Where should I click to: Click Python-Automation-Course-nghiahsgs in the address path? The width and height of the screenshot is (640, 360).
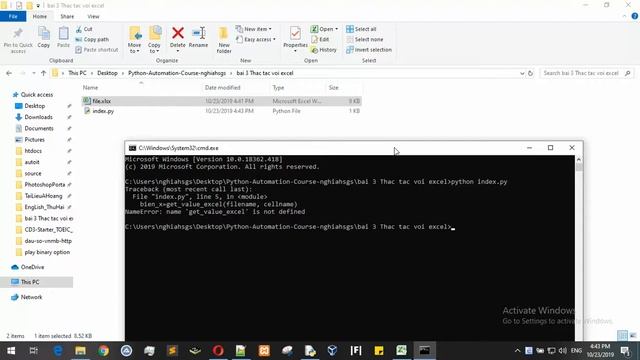177,73
